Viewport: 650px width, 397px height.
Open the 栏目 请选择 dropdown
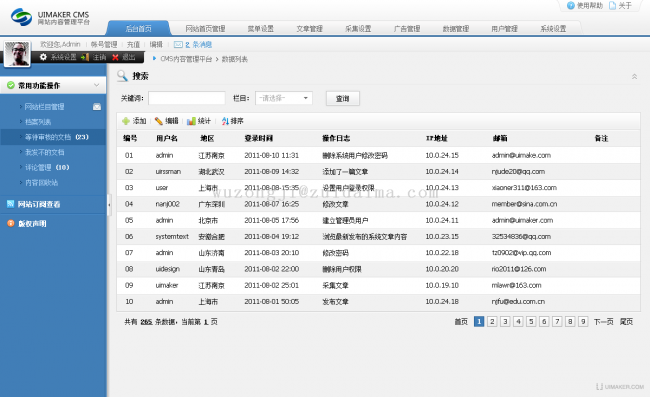coord(284,98)
